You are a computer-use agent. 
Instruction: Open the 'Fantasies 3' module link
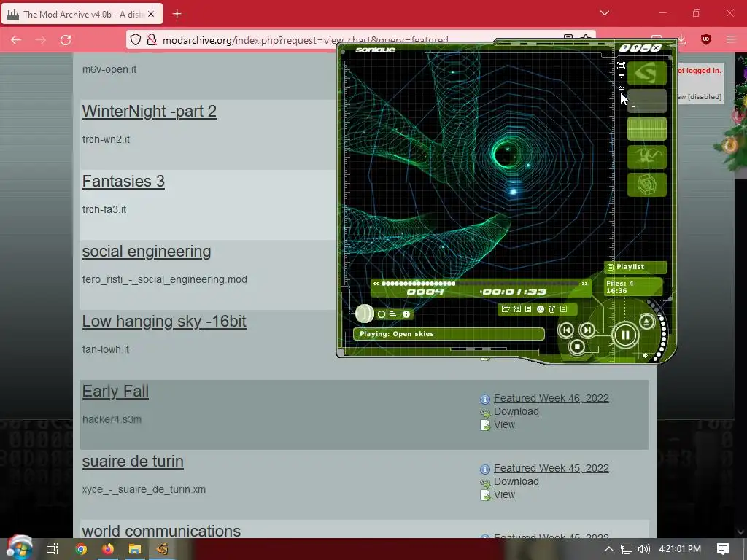pos(123,182)
